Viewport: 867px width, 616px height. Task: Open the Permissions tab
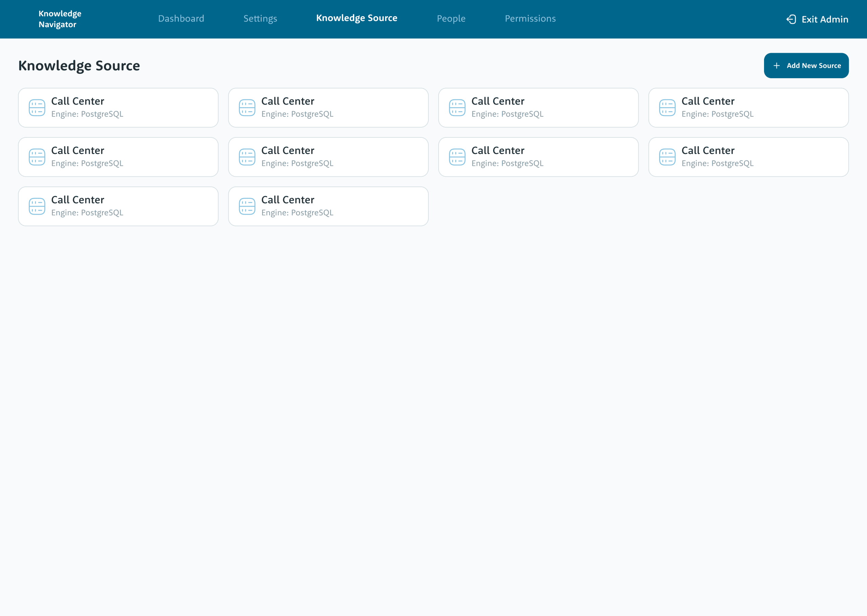tap(530, 19)
